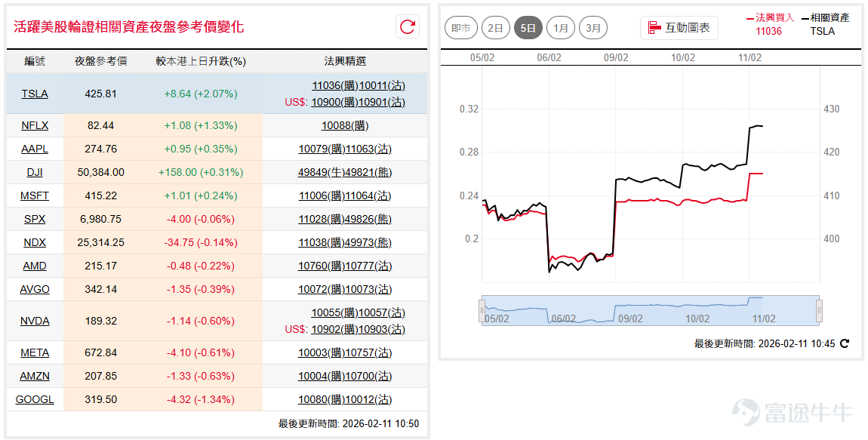The image size is (868, 440).
Task: Open AMZN ticker link
Action: pos(35,376)
